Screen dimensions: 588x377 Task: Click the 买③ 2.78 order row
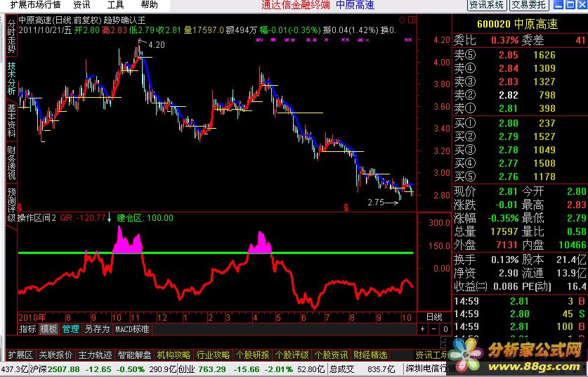tap(520, 150)
